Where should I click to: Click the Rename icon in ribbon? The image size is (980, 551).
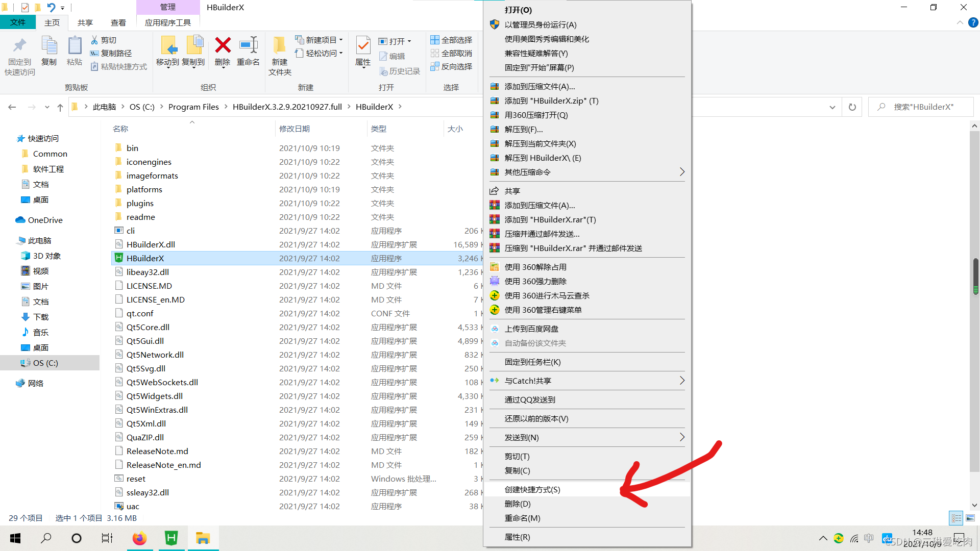point(248,46)
